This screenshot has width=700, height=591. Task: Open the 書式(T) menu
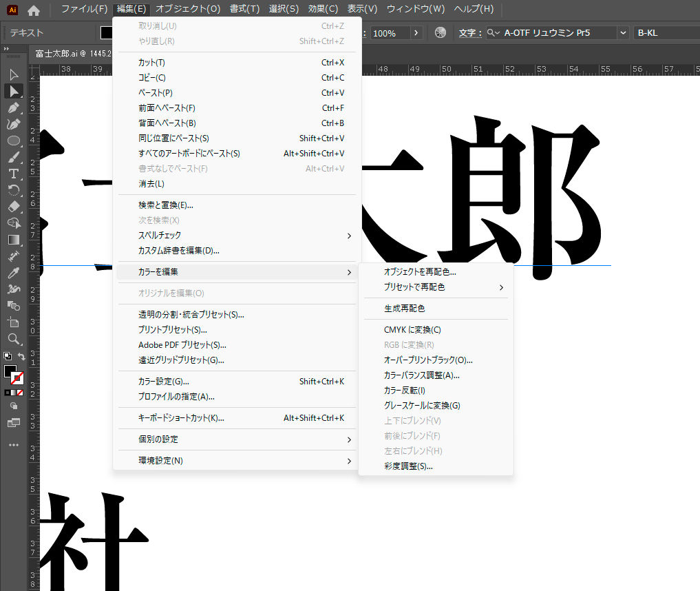pyautogui.click(x=244, y=9)
